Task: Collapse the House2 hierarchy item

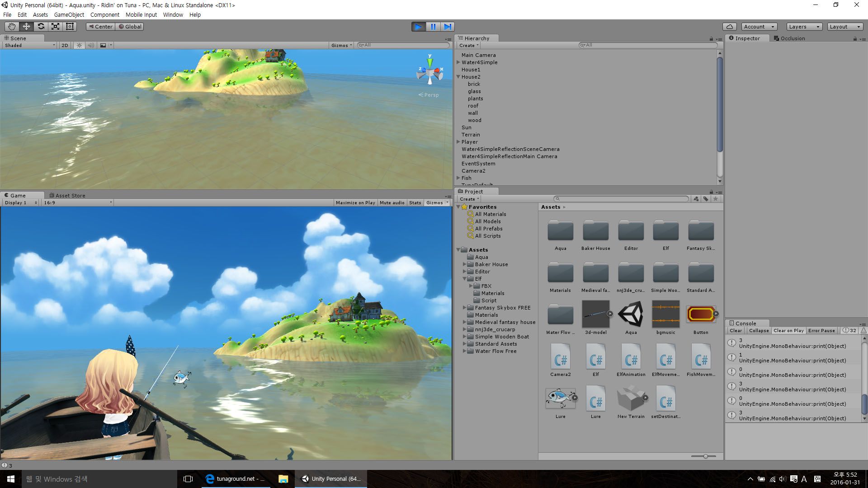Action: click(x=458, y=77)
